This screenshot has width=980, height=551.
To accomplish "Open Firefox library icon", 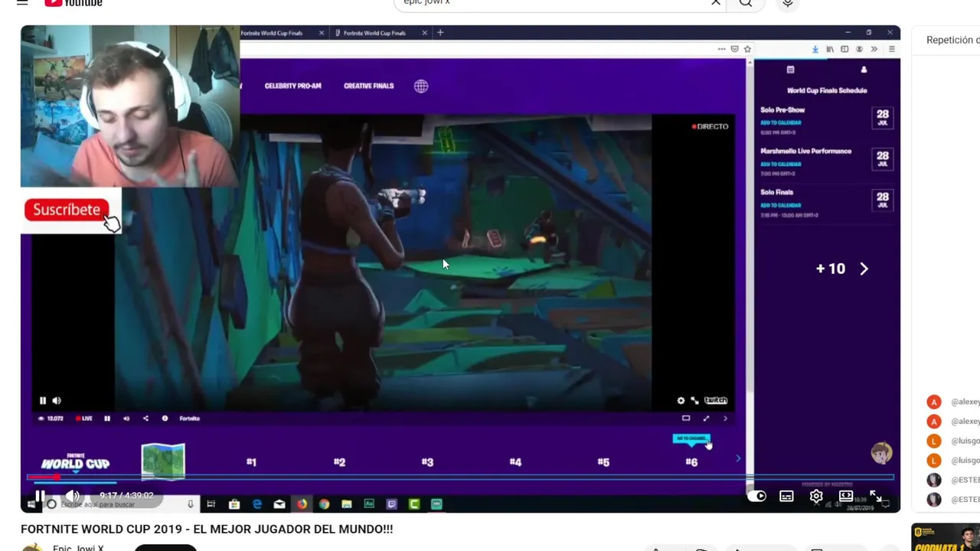I will click(830, 49).
